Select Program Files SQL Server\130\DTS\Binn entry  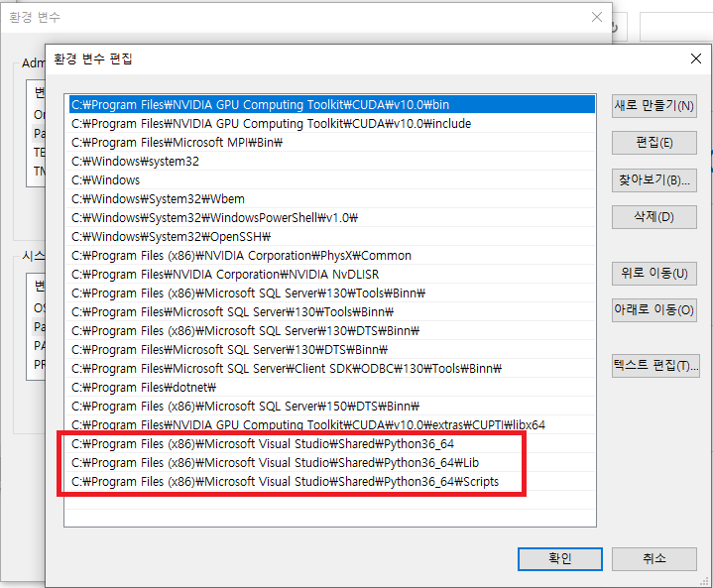pos(331,350)
